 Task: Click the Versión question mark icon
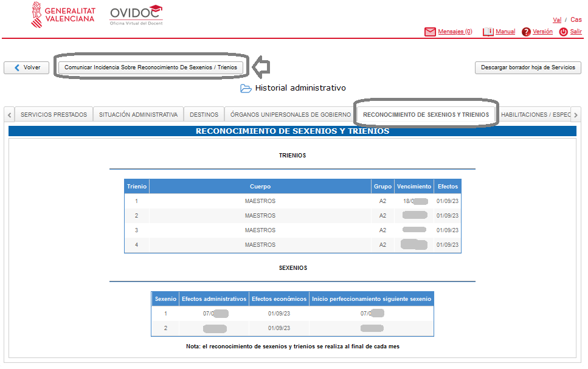526,32
